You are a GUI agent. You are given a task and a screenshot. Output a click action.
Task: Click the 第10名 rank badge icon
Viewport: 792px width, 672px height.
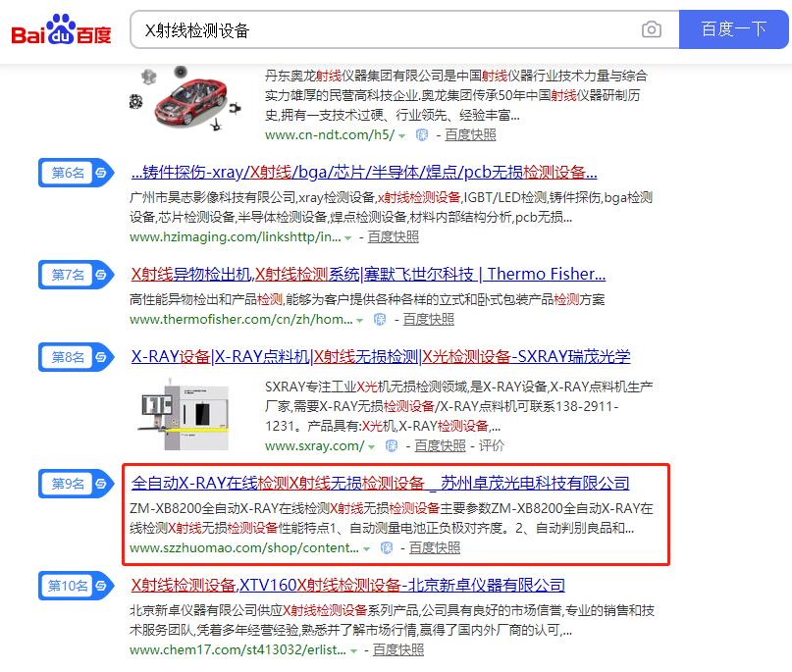pyautogui.click(x=77, y=586)
